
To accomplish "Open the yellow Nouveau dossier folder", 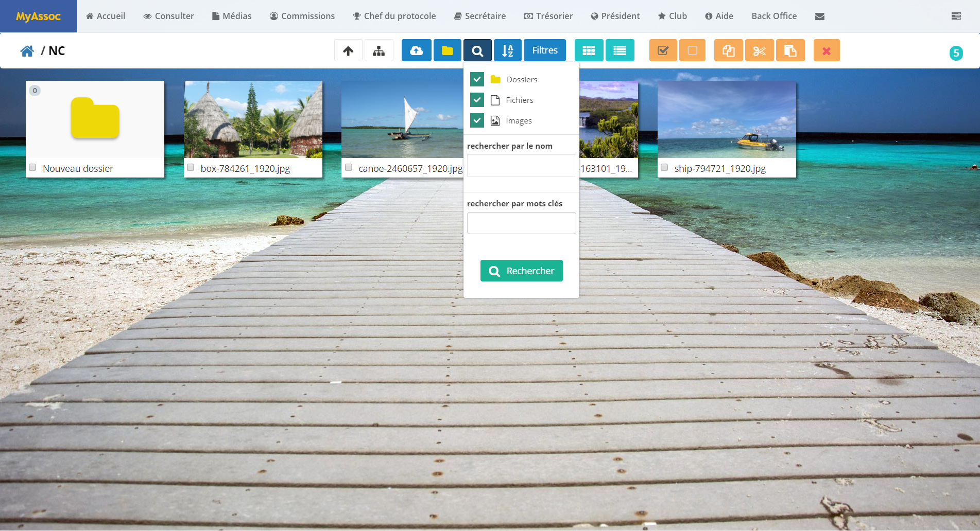I will [x=95, y=118].
